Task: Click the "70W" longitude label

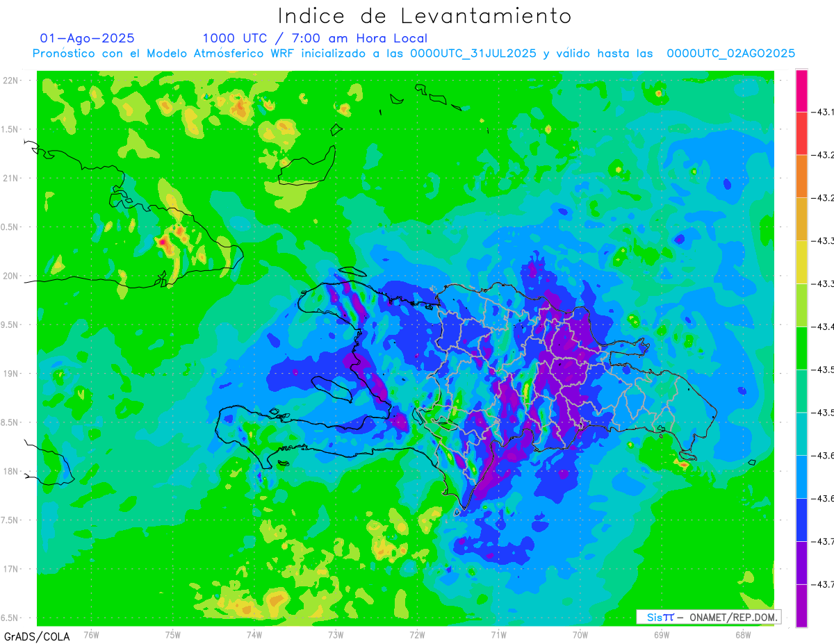Action: pos(580,635)
